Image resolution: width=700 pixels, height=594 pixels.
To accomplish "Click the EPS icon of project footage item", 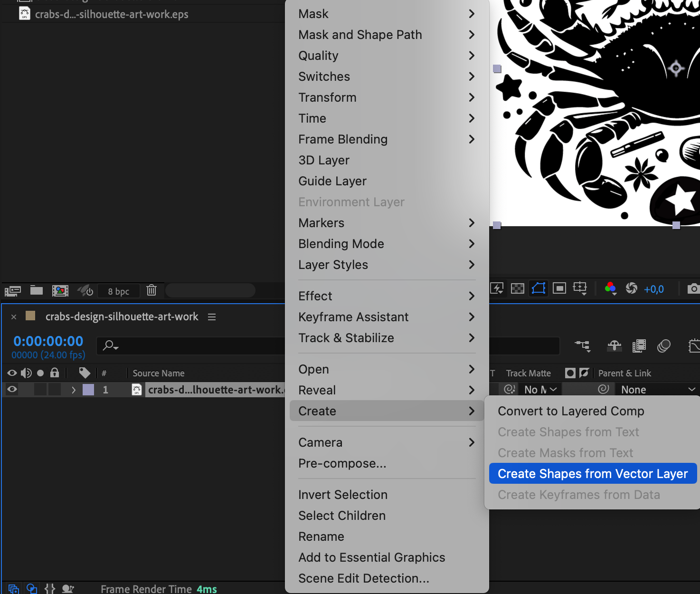I will pyautogui.click(x=24, y=13).
